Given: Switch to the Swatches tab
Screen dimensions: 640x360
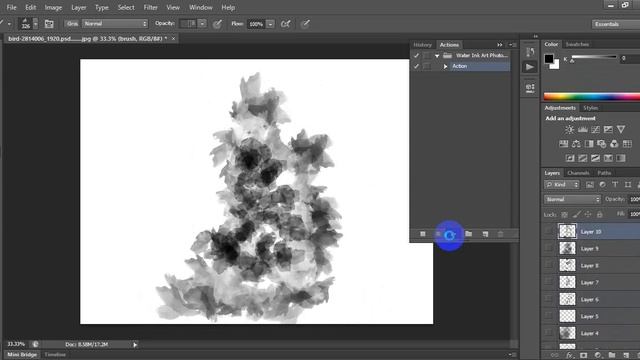Looking at the screenshot, I should 577,44.
